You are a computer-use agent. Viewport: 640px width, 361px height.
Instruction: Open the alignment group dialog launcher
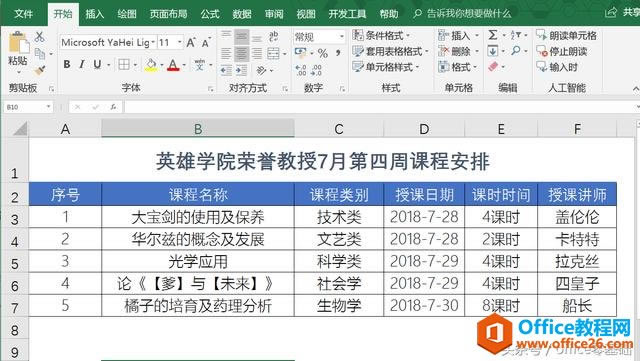(x=285, y=89)
